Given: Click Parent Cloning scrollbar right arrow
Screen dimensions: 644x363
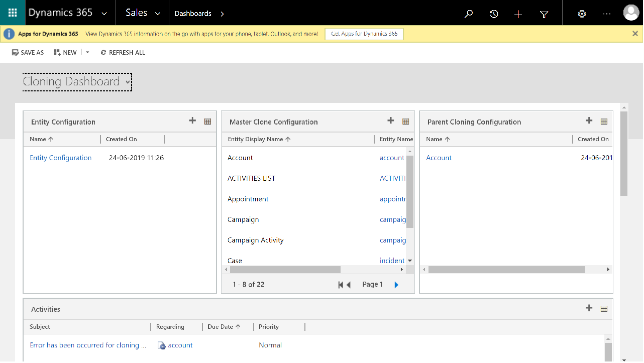Looking at the screenshot, I should point(608,270).
